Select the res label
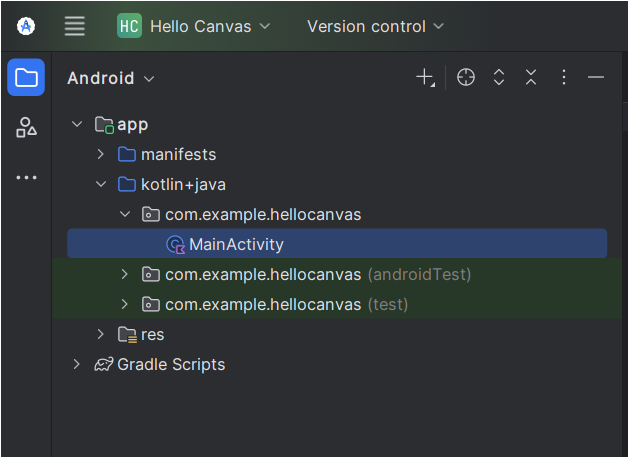This screenshot has height=457, width=628. [153, 335]
